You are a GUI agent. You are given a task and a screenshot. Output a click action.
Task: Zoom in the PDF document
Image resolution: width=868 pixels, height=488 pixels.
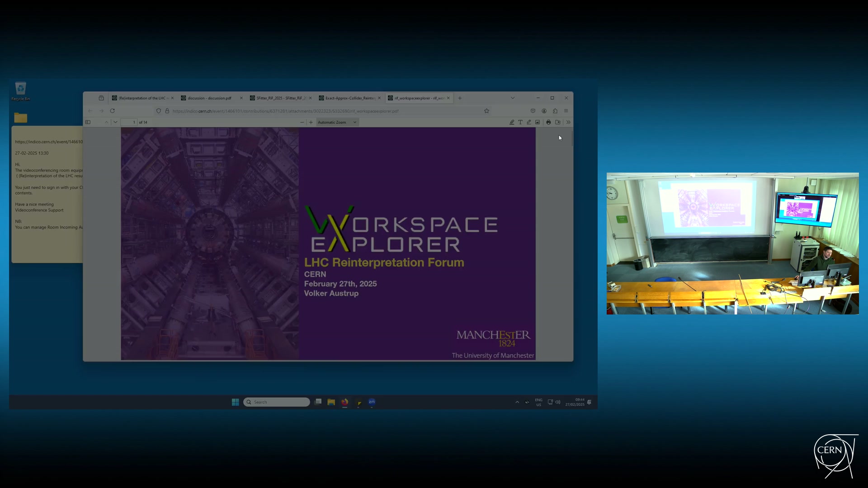(x=311, y=122)
